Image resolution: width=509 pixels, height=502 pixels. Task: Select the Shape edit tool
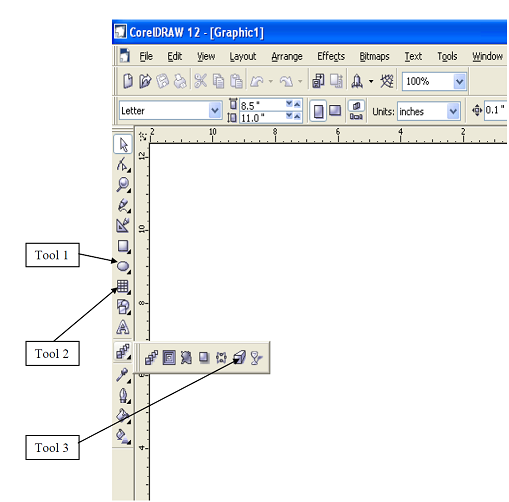coord(123,165)
